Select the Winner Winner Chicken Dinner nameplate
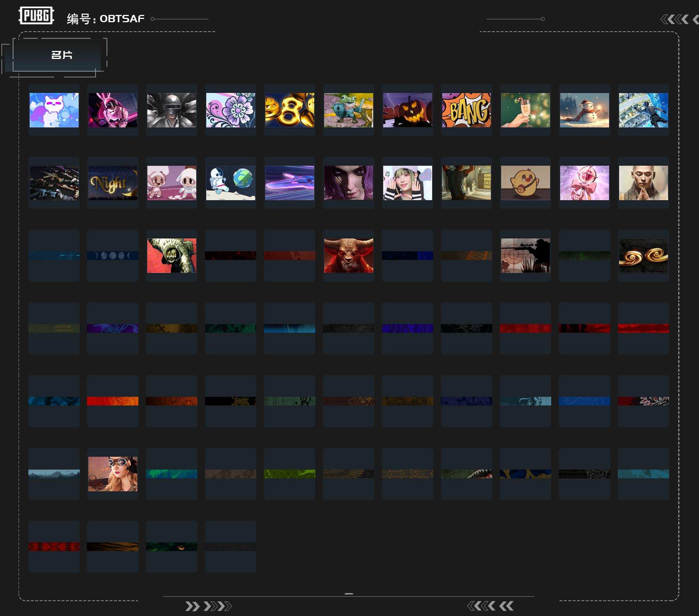 pyautogui.click(x=467, y=183)
